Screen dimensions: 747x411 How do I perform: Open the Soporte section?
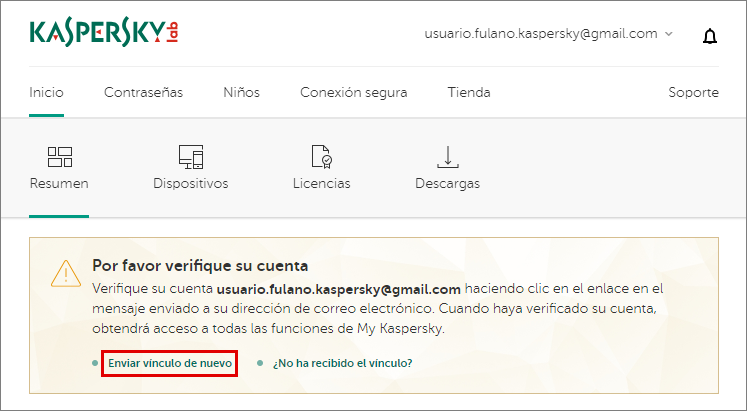(x=693, y=92)
